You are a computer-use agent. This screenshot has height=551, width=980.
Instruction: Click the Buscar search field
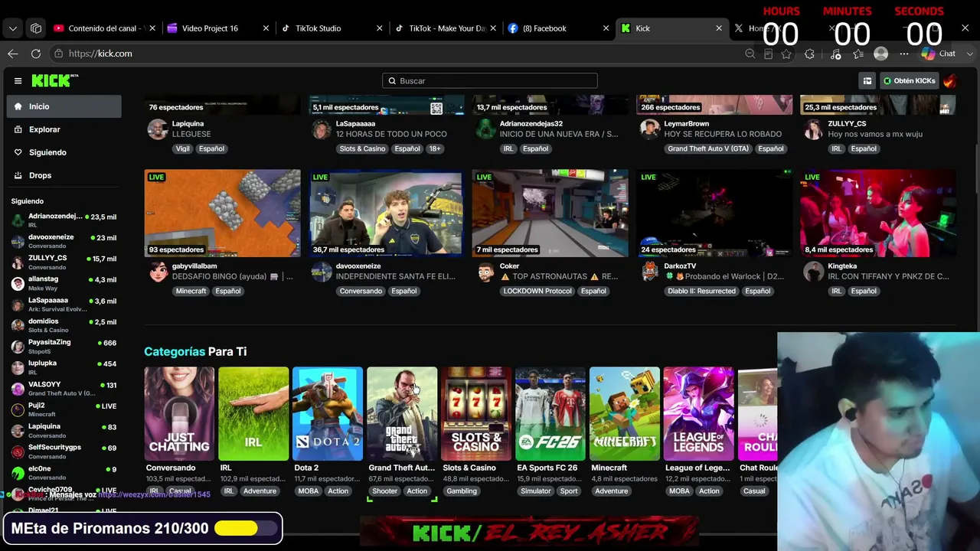[x=490, y=80]
